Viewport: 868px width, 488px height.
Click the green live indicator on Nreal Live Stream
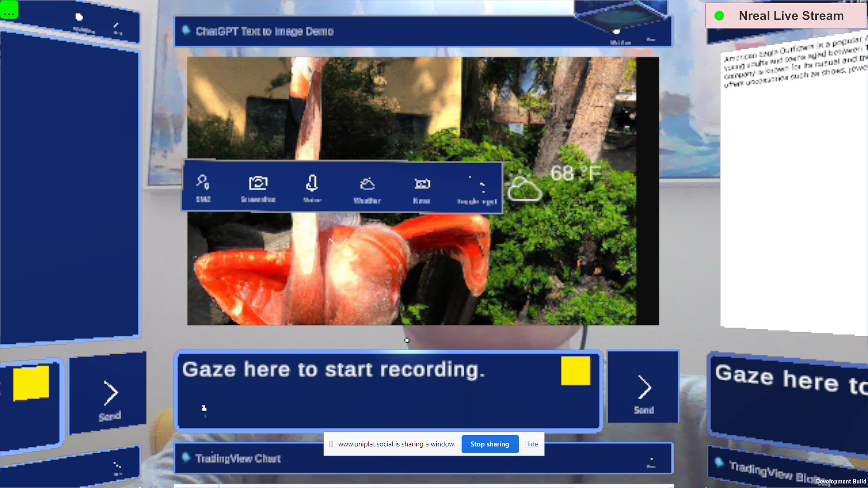tap(720, 15)
